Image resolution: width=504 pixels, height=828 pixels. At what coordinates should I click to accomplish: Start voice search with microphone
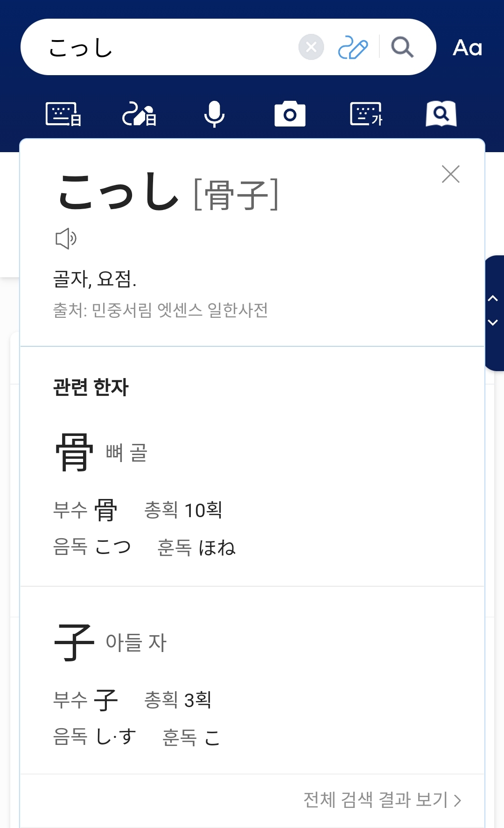(214, 114)
